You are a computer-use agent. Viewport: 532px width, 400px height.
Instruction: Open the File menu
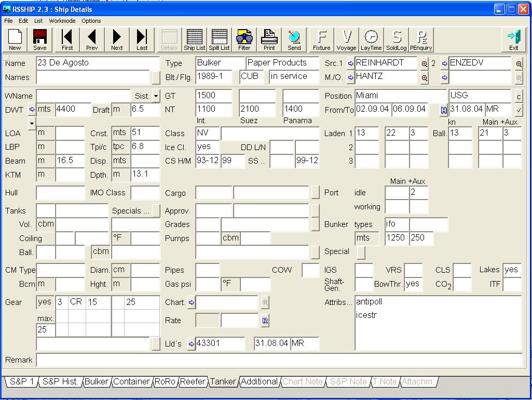click(x=8, y=21)
